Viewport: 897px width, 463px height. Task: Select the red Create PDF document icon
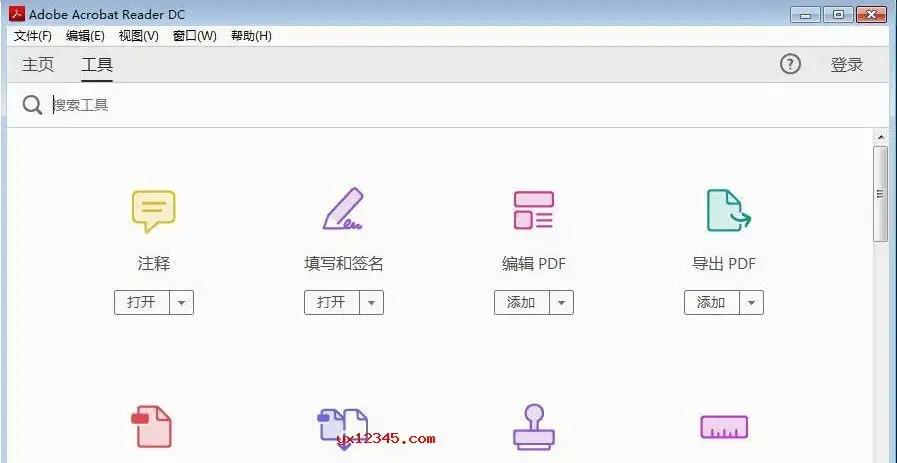coord(152,426)
